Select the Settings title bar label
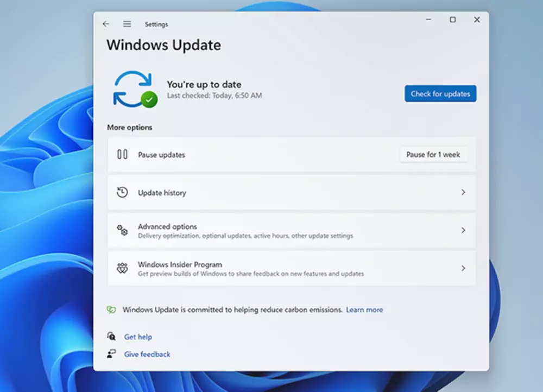Viewport: 543px width, 392px height. (156, 24)
